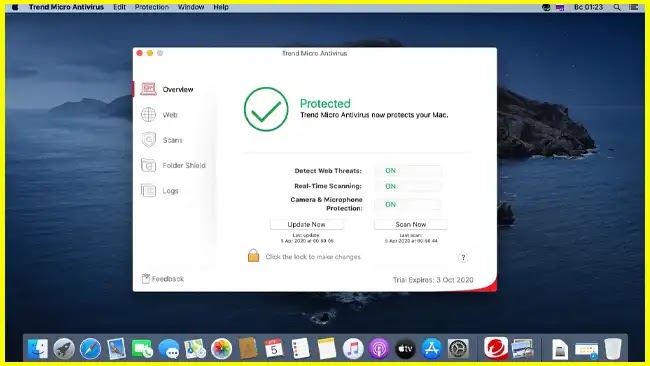Open the Help menu

(221, 7)
